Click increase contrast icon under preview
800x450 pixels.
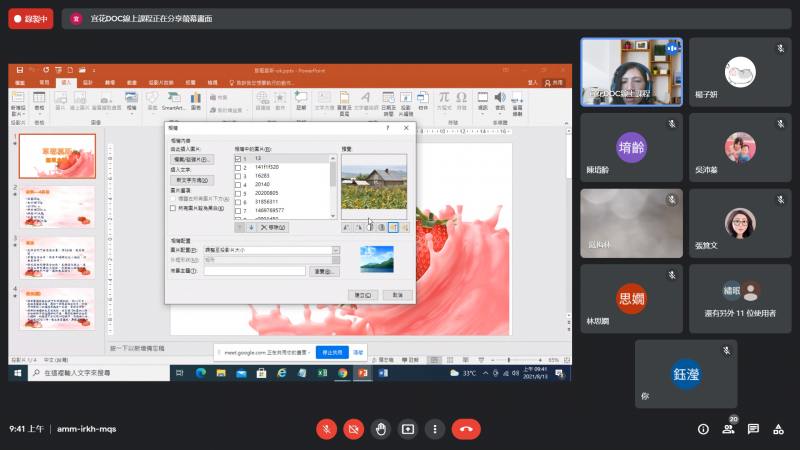370,228
